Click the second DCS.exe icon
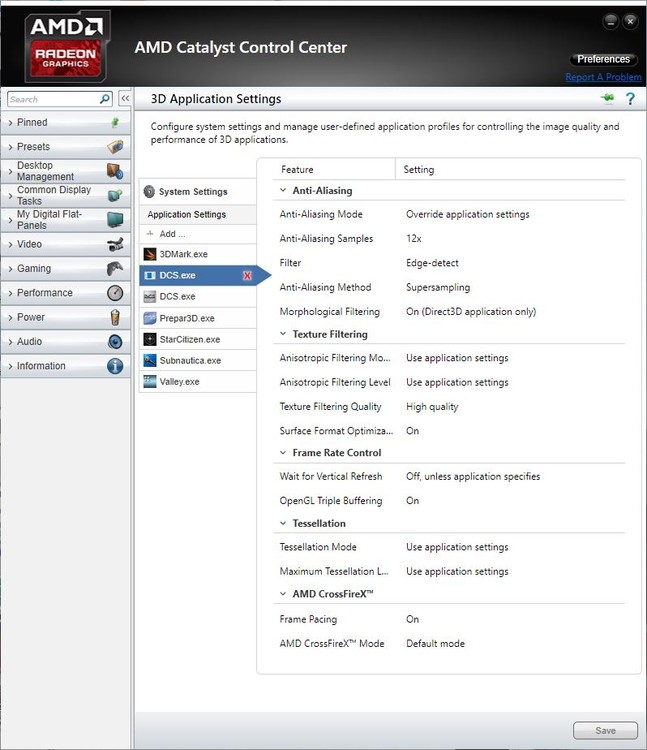The height and width of the screenshot is (750, 647). (150, 297)
